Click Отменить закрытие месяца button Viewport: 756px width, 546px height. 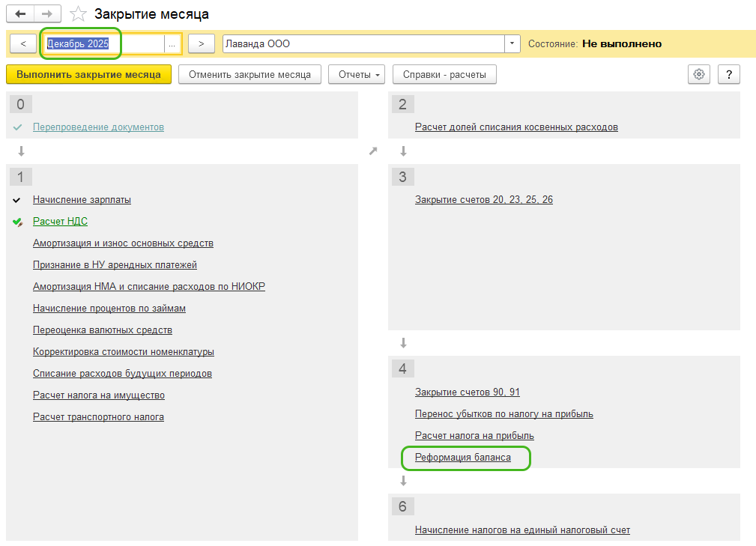pos(250,74)
